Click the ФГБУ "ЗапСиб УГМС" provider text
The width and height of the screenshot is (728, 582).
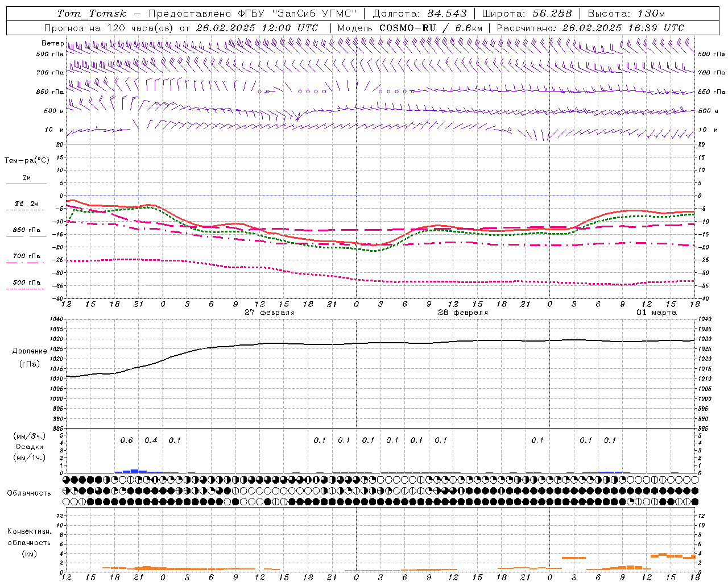click(297, 14)
